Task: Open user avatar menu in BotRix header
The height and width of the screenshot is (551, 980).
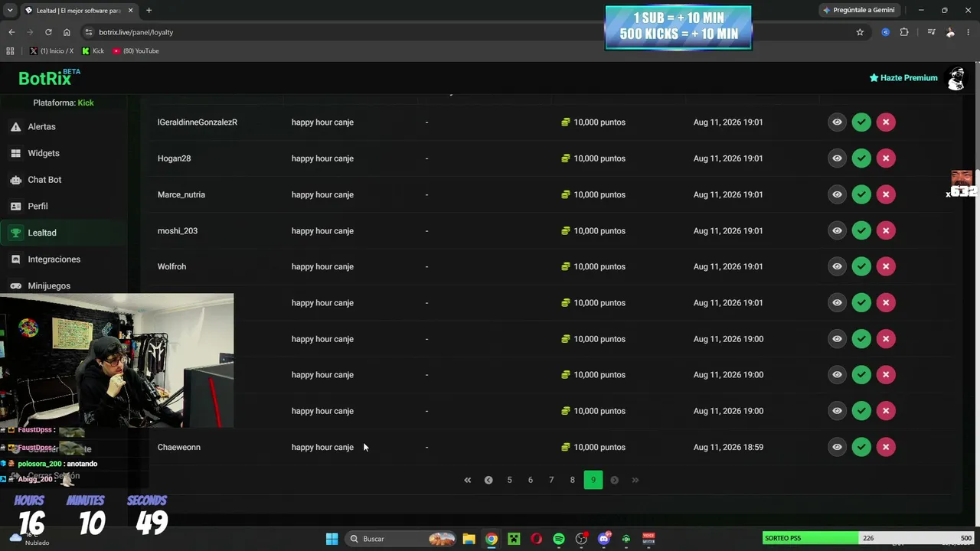Action: click(x=956, y=78)
